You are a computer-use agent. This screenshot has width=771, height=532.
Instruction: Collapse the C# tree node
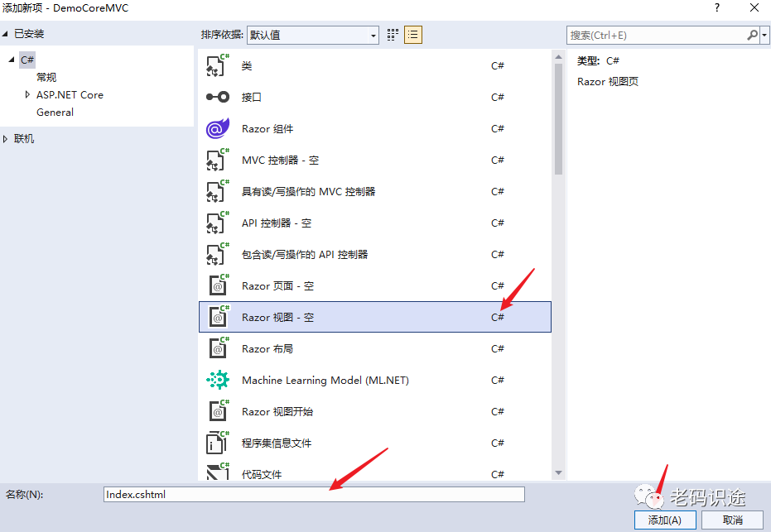[x=12, y=60]
